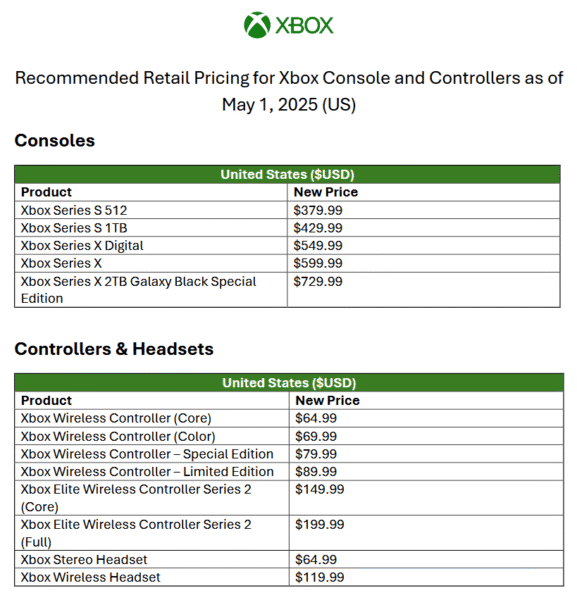Click the XBOX wordmark text
The height and width of the screenshot is (600, 577).
point(305,26)
